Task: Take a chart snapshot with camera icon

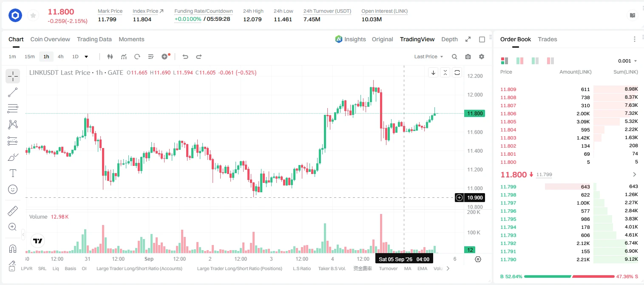Action: click(x=468, y=57)
